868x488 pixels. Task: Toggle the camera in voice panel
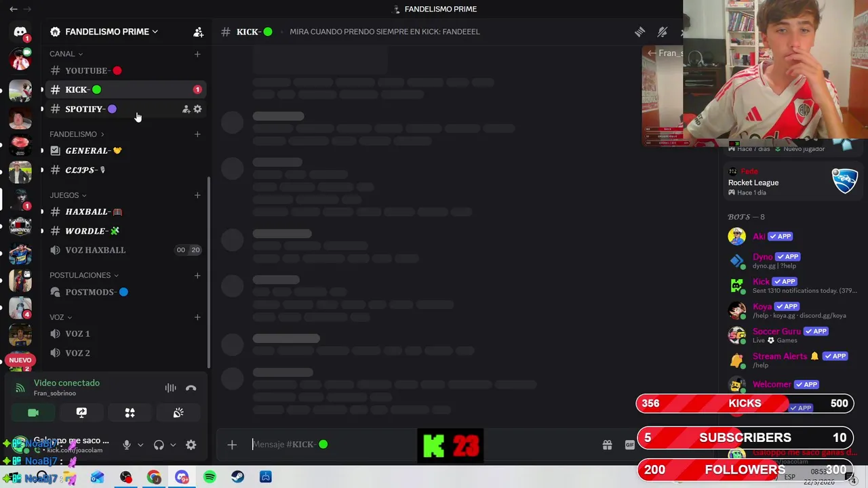[33, 413]
